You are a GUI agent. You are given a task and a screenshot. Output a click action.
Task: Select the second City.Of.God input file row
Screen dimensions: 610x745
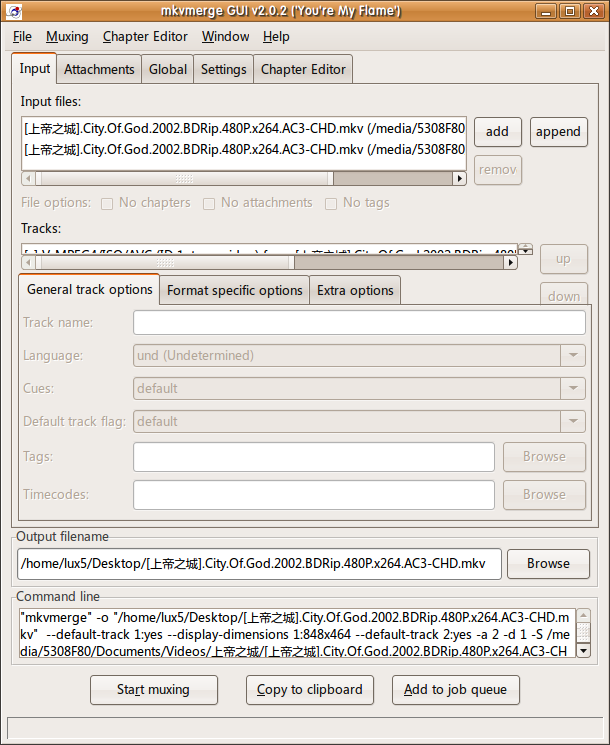point(244,150)
